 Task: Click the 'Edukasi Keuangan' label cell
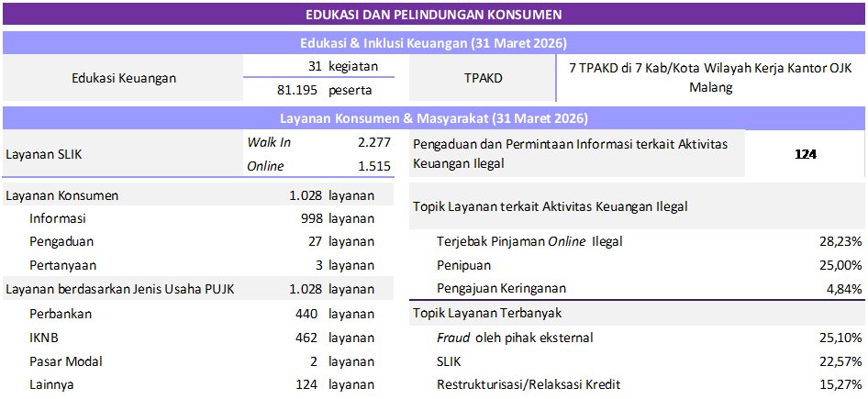[x=124, y=78]
